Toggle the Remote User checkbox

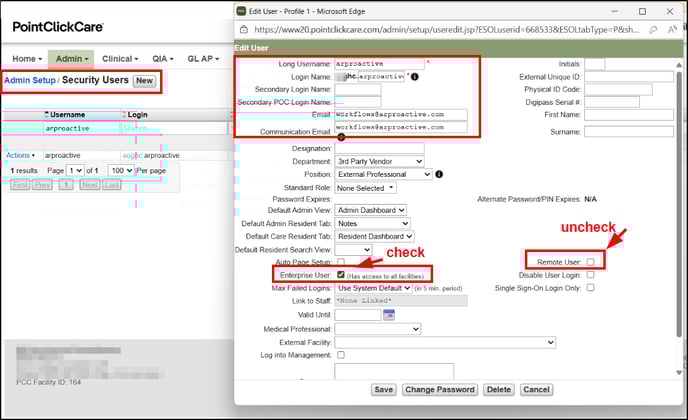(x=591, y=261)
